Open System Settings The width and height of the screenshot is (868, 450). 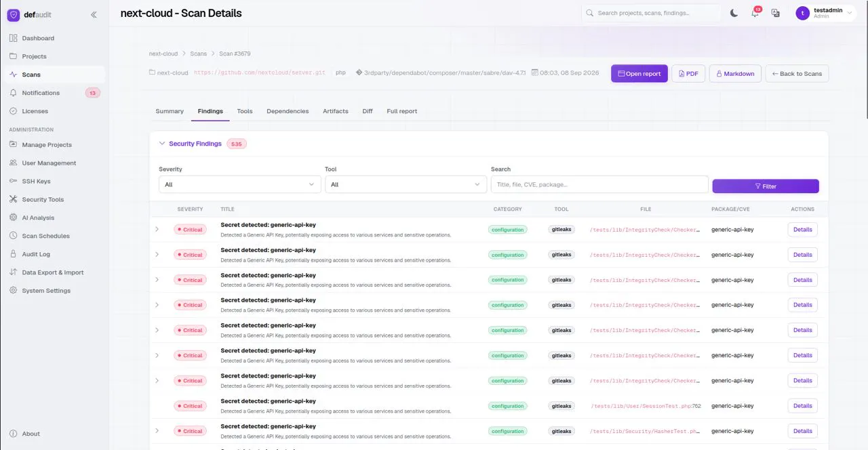pyautogui.click(x=54, y=291)
